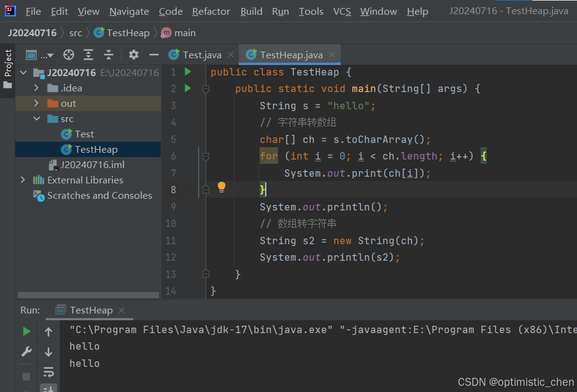Select J20240716.iml file
Image resolution: width=577 pixels, height=392 pixels.
(92, 164)
